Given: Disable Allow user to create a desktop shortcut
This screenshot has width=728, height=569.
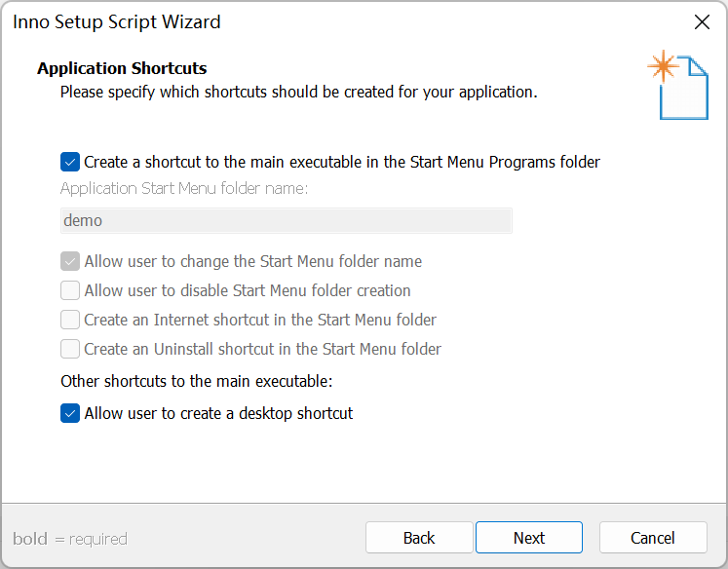Looking at the screenshot, I should [x=70, y=413].
